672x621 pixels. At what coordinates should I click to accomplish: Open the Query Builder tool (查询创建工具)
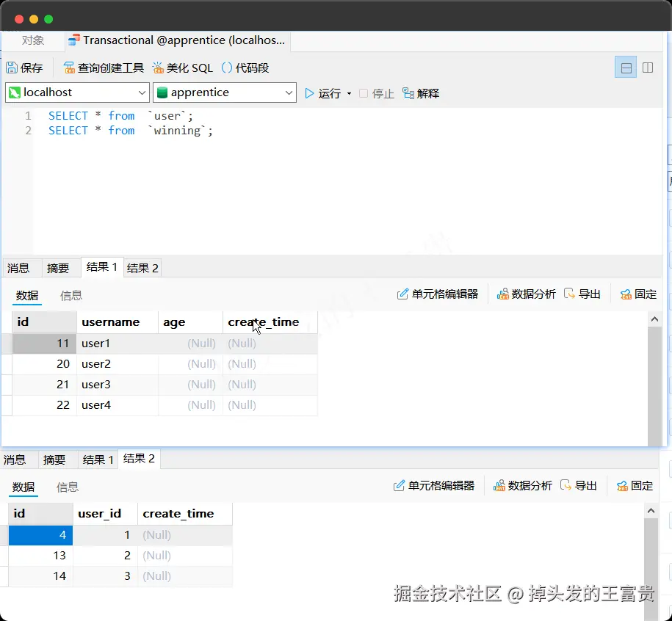pyautogui.click(x=104, y=68)
